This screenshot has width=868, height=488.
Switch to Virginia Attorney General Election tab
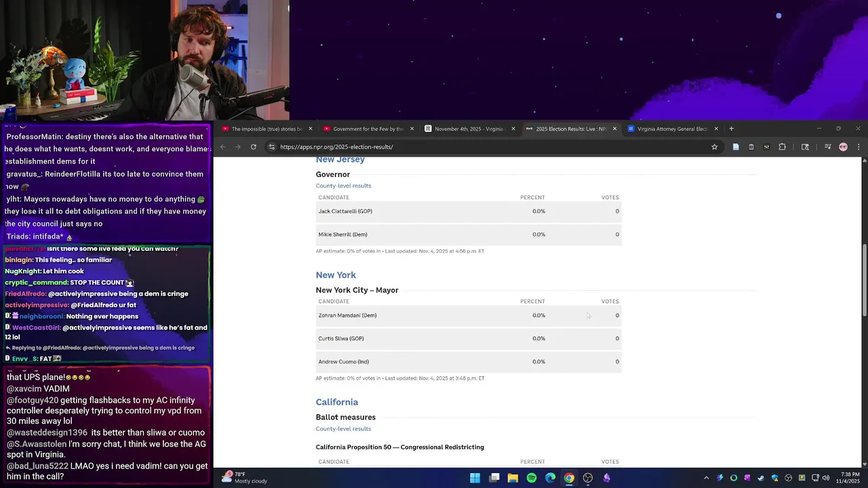pos(672,129)
